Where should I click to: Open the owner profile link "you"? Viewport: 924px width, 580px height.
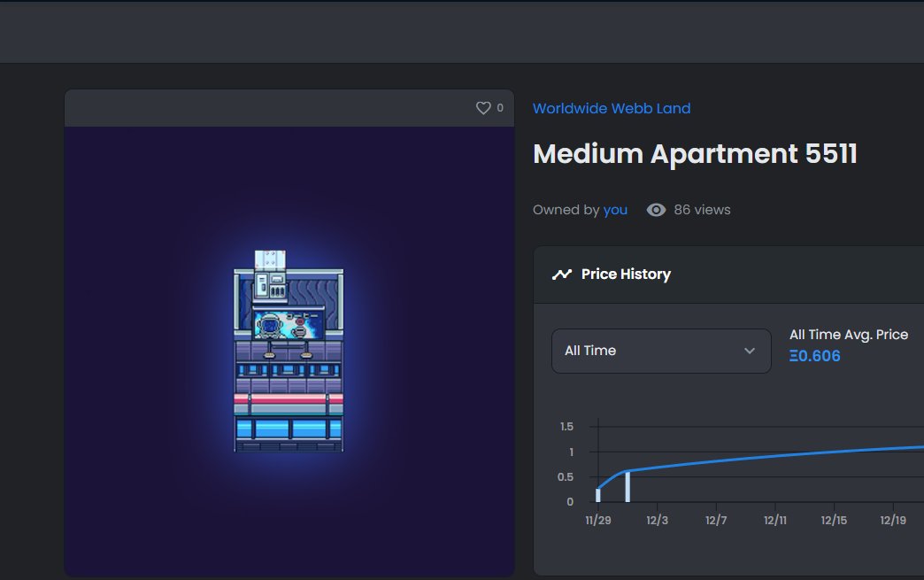tap(615, 210)
